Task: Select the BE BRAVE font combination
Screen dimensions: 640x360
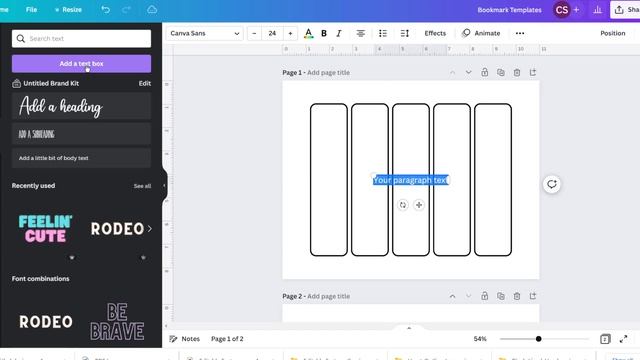Action: (117, 322)
